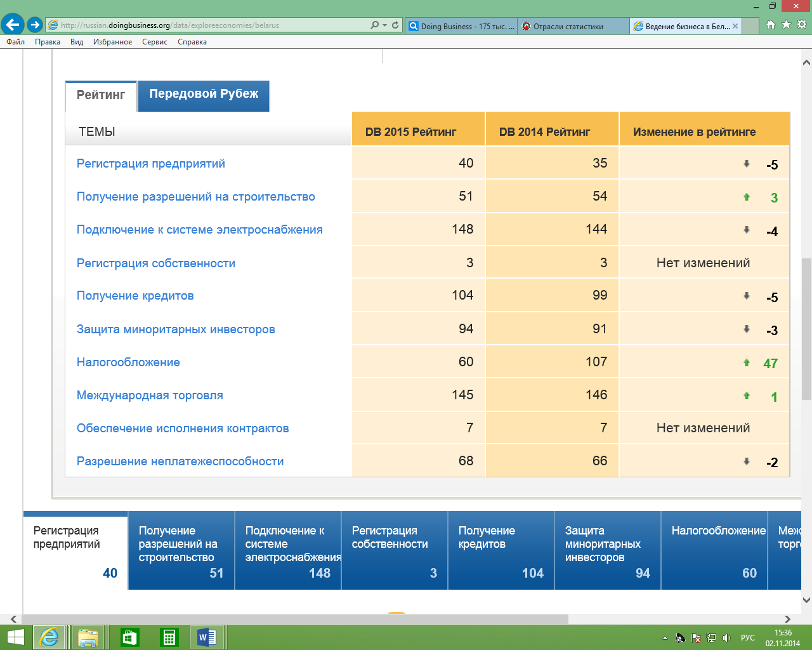812x650 pixels.
Task: Open the Избранное menu
Action: point(112,42)
